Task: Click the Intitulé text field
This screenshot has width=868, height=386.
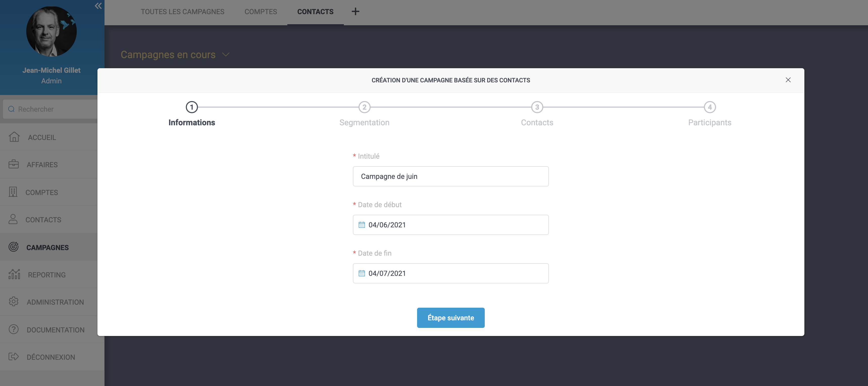Action: [x=450, y=176]
